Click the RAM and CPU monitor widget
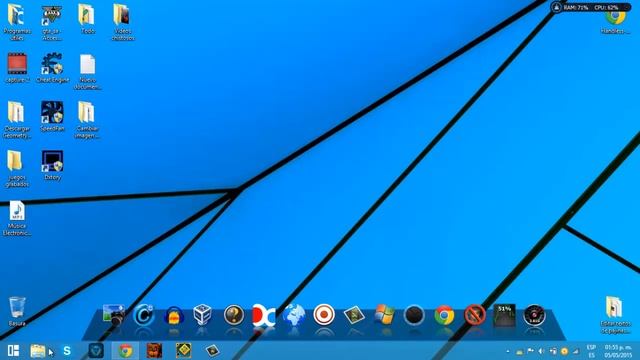The width and height of the screenshot is (640, 360). point(590,7)
